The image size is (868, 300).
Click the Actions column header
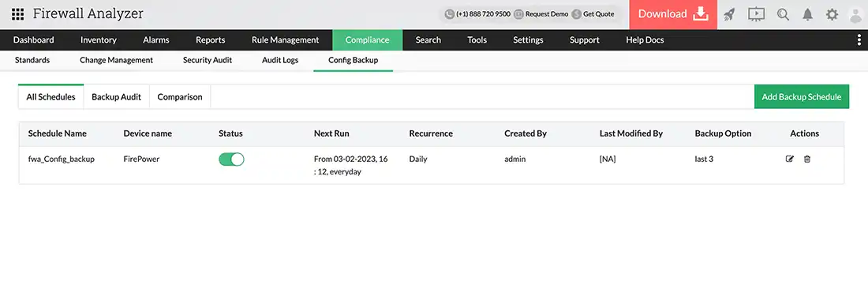pos(804,133)
